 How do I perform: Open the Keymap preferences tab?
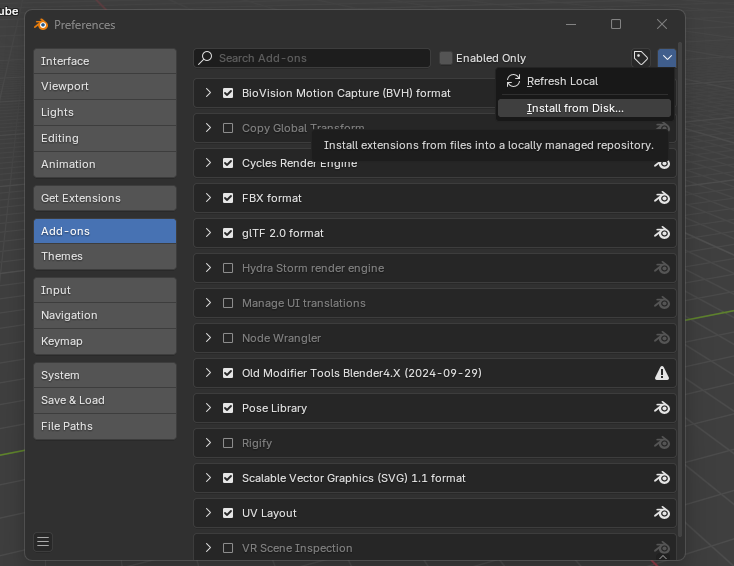(x=105, y=341)
